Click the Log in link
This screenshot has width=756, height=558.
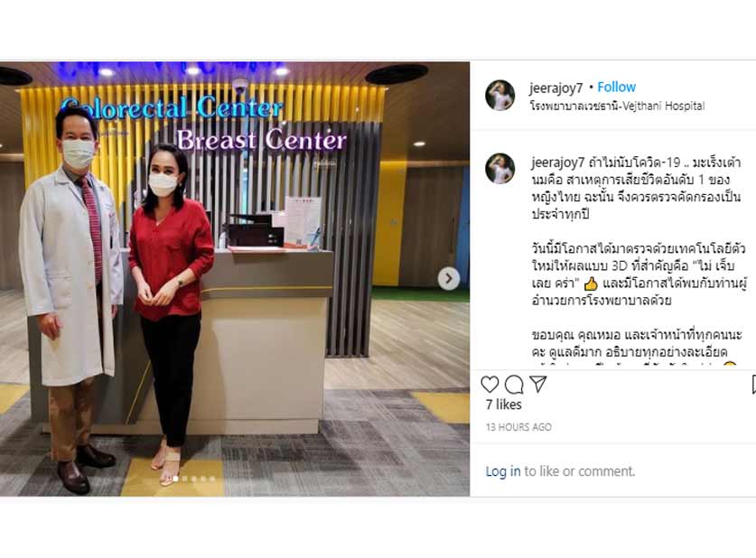pos(503,470)
